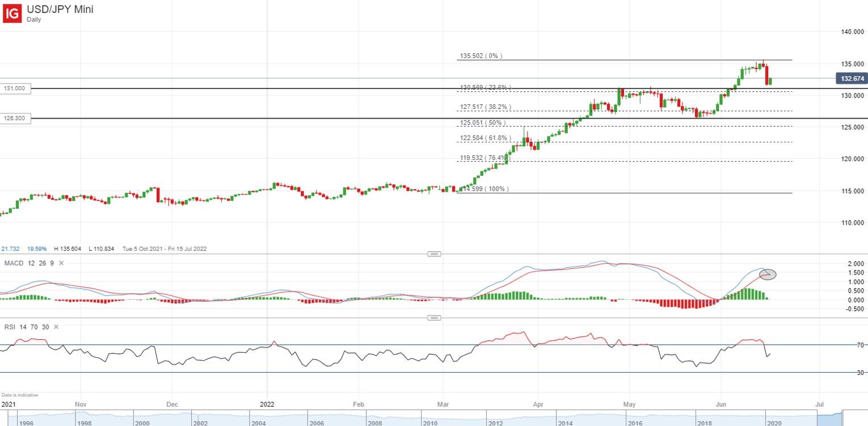Close the RSI indicator panel

coord(56,327)
